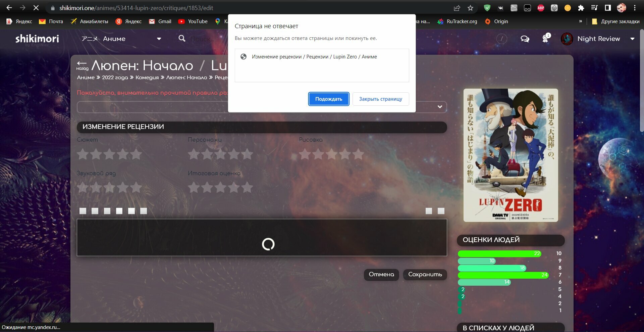The image size is (644, 332).
Task: Open Night Review profile menu arrow
Action: (x=632, y=39)
